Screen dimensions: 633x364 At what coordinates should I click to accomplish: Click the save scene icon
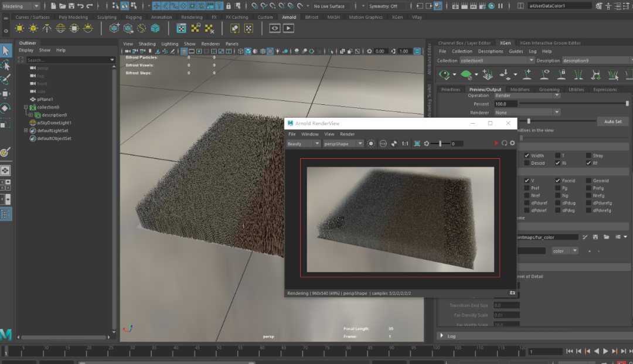pyautogui.click(x=72, y=6)
